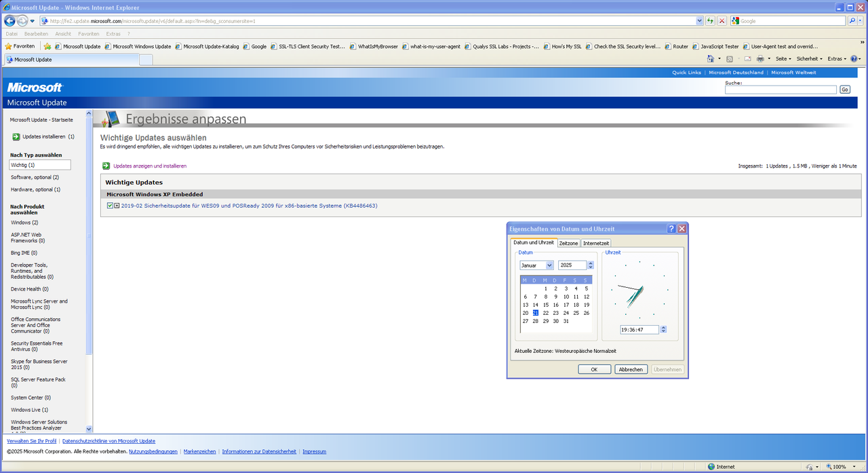
Task: Expand details of the KB4486463 update
Action: click(x=117, y=206)
